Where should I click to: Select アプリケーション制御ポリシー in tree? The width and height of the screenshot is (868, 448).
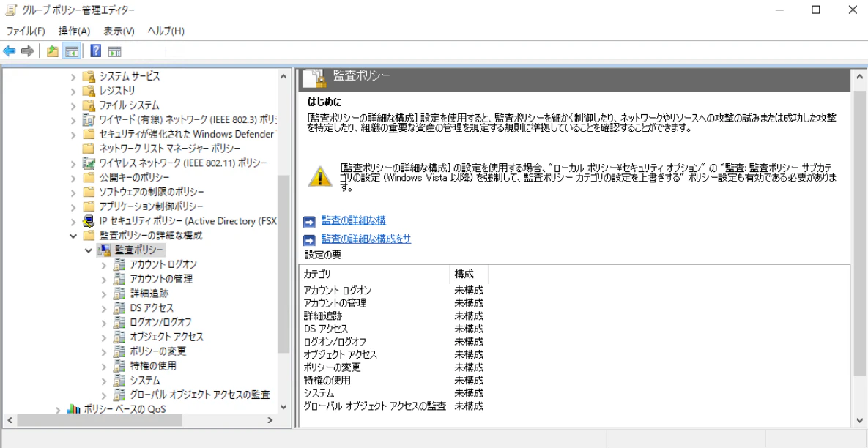pyautogui.click(x=151, y=206)
